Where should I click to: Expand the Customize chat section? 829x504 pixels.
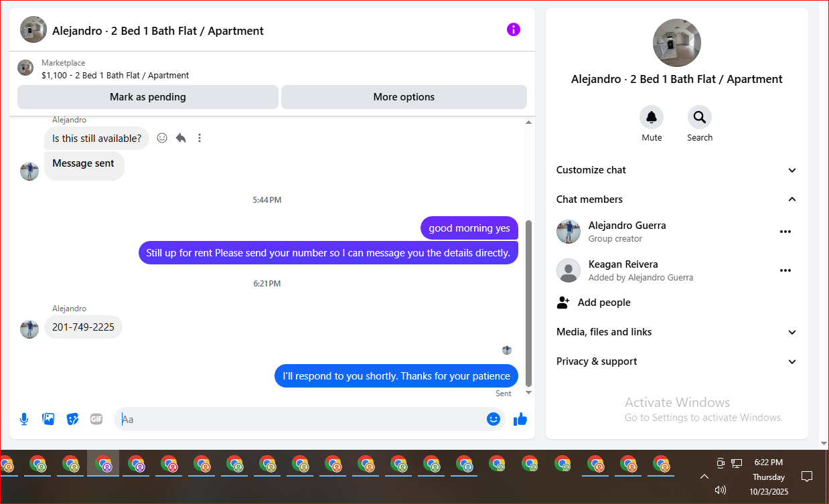677,170
